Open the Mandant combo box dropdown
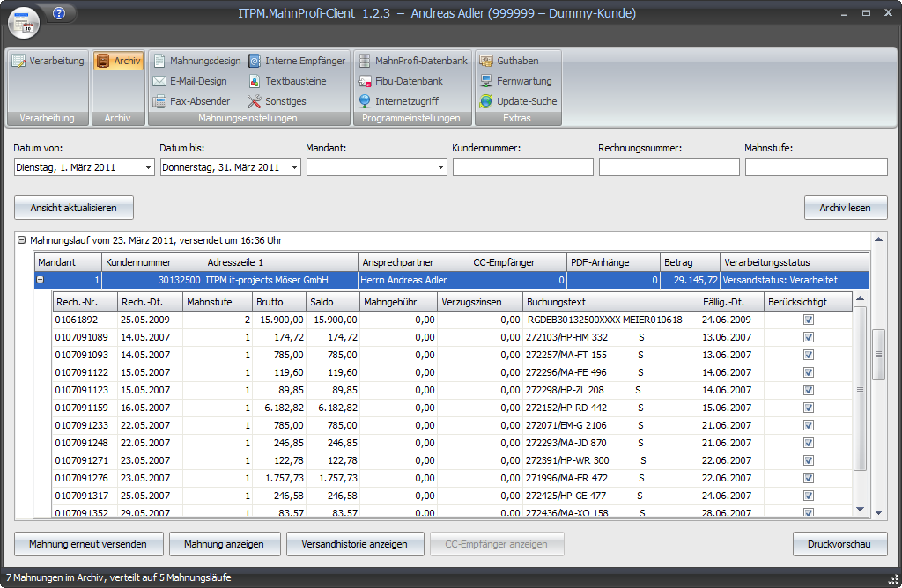Image resolution: width=902 pixels, height=588 pixels. [440, 168]
